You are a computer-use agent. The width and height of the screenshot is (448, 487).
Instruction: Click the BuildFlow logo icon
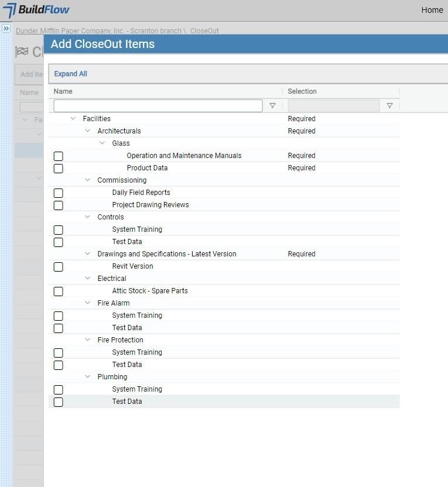click(9, 10)
